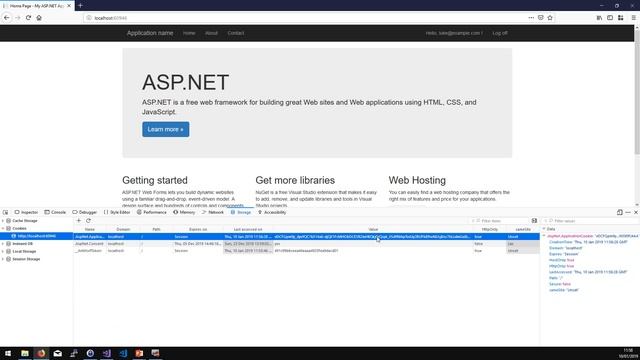The height and width of the screenshot is (360, 640).
Task: Sort cookies by the Domain column header
Action: pos(123,229)
